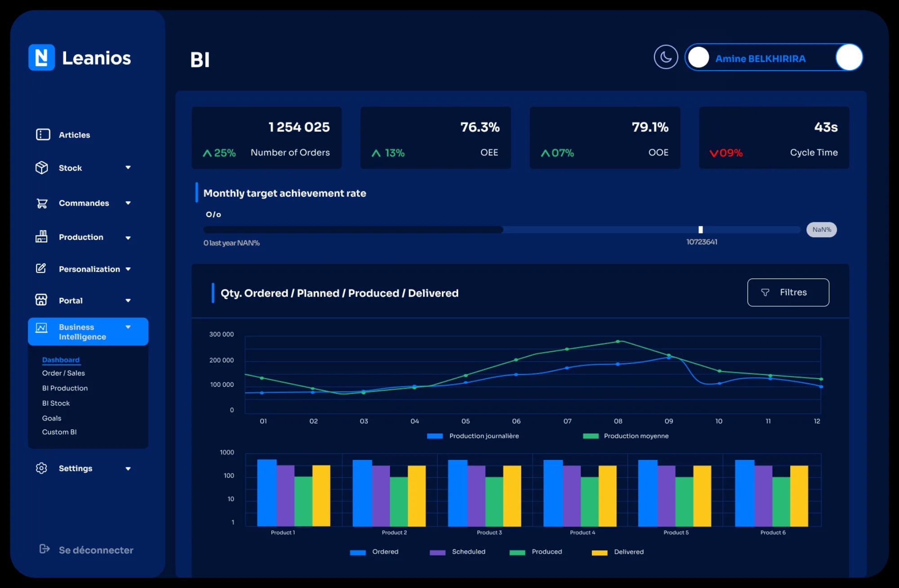Open the Goals submenu item
899x588 pixels.
52,418
